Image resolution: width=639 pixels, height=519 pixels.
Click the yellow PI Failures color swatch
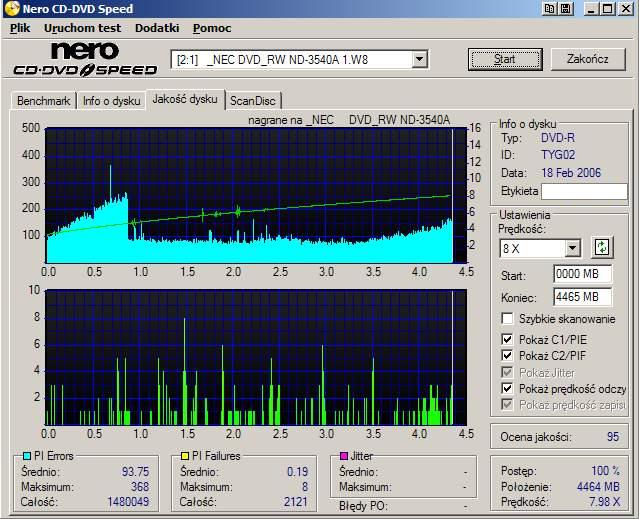pos(185,456)
